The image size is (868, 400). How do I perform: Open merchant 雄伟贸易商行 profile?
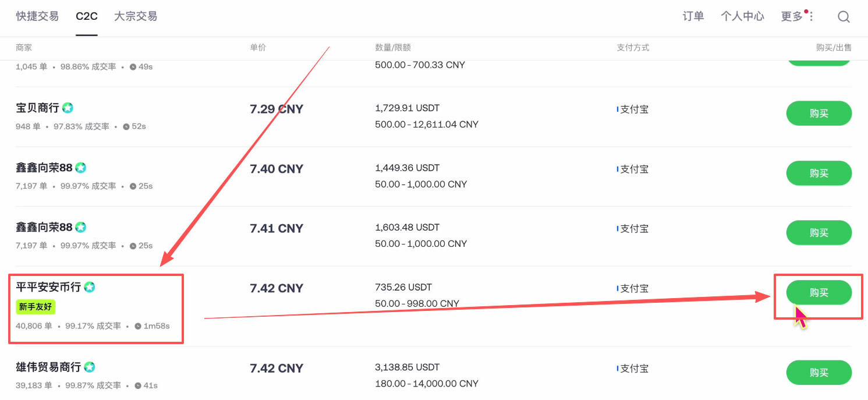[48, 367]
